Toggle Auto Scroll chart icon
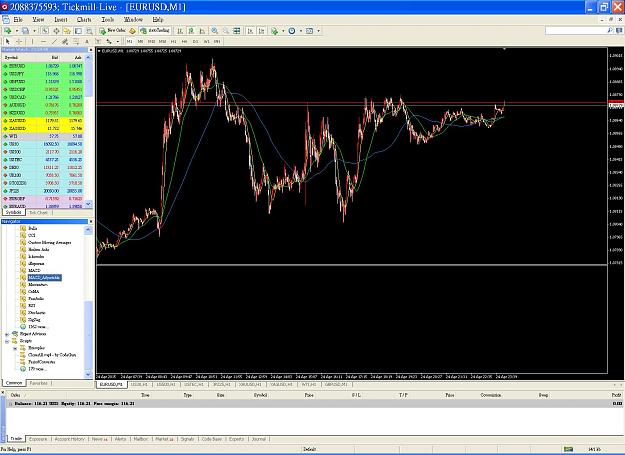Screen dimensions: 625x455 250,31
